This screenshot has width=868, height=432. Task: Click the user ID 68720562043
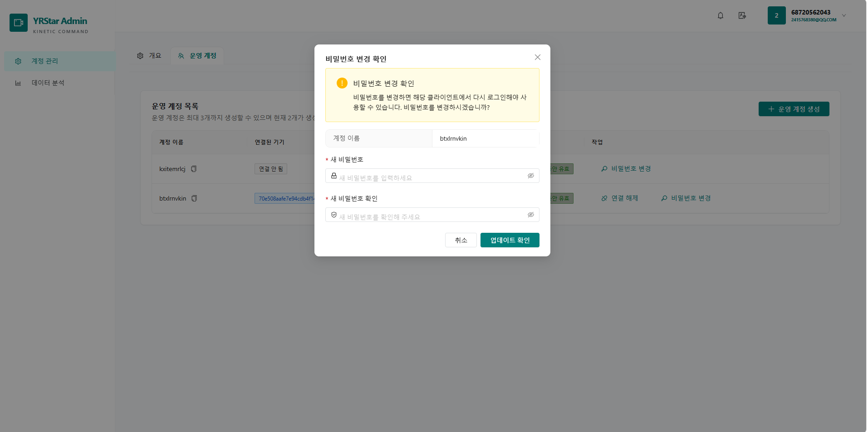click(810, 12)
